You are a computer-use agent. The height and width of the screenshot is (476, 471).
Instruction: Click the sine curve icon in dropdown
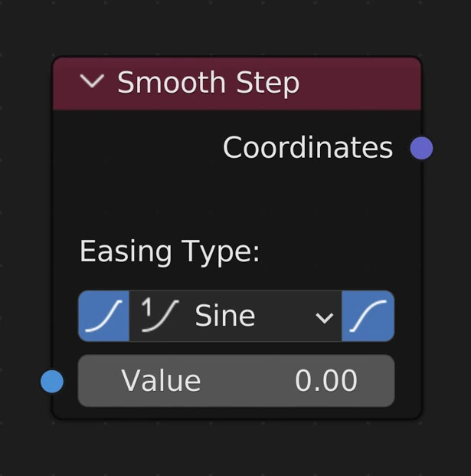(x=161, y=315)
